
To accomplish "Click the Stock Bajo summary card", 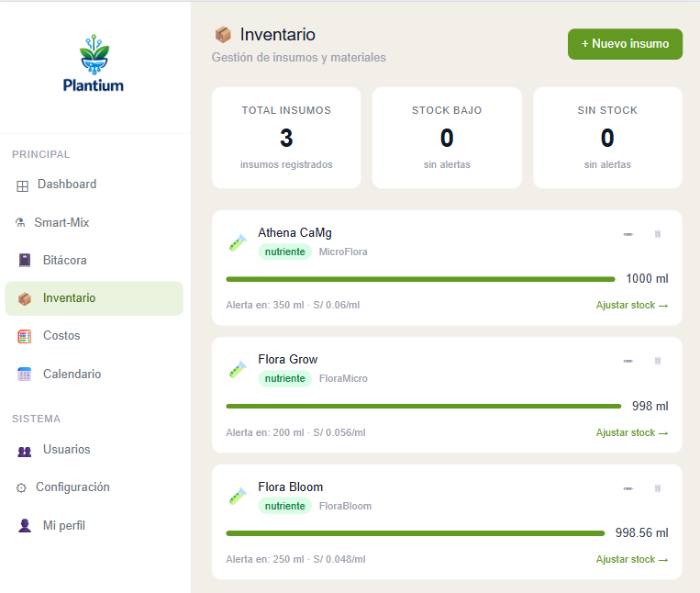I will click(447, 138).
